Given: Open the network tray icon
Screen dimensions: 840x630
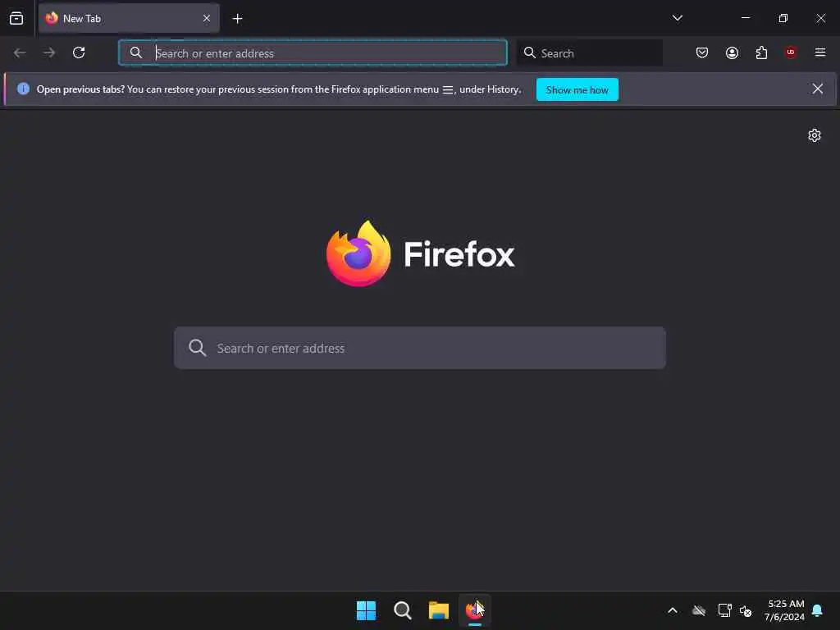Looking at the screenshot, I should (x=724, y=610).
